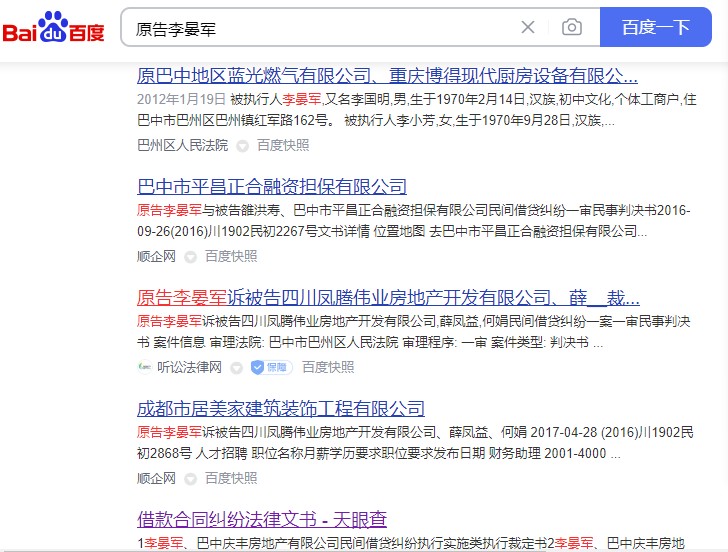Open the 借款合同纠纷法律文书 - 天眼查 result
This screenshot has height=552, width=728.
coord(262,519)
